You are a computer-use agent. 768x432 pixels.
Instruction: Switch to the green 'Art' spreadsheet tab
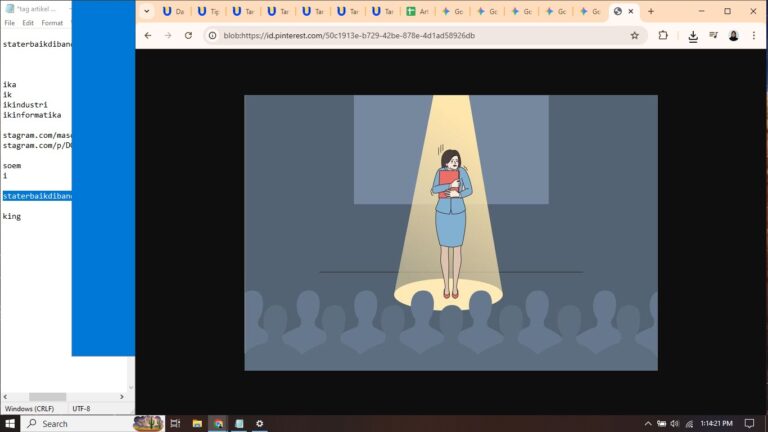tap(417, 11)
